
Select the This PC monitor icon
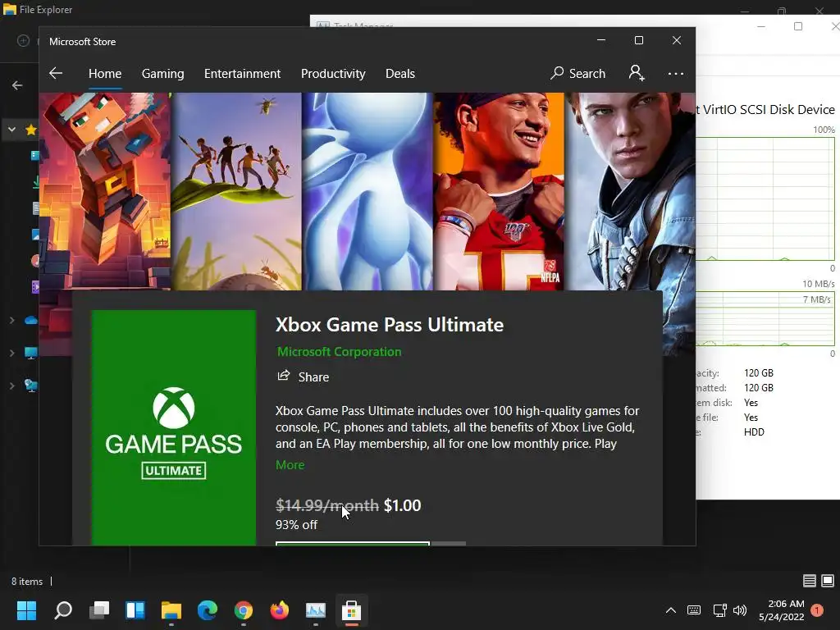tap(31, 353)
